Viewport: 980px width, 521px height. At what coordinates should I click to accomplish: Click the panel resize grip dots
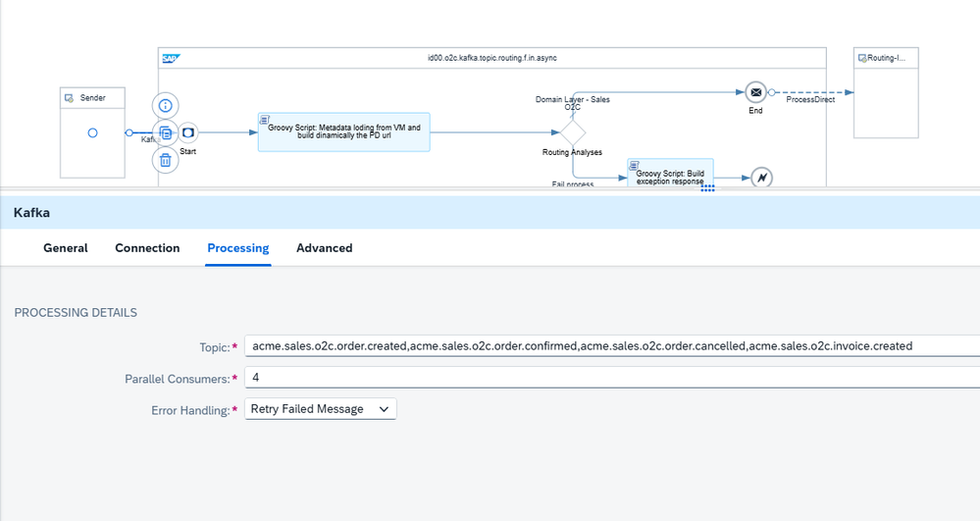pos(707,188)
